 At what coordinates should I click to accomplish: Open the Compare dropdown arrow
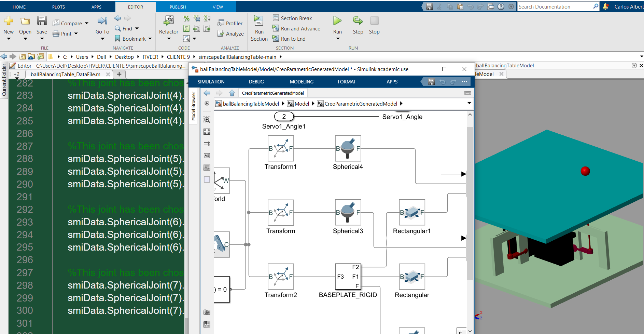coord(87,24)
